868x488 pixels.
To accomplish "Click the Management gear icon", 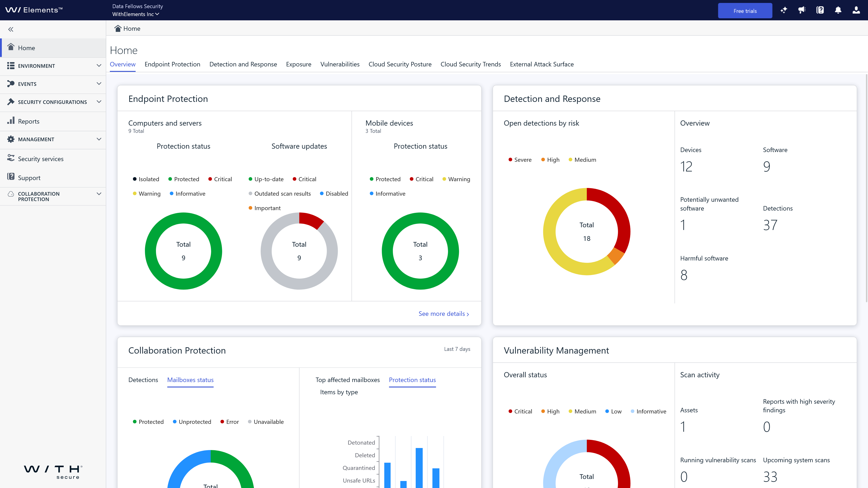I will click(11, 139).
